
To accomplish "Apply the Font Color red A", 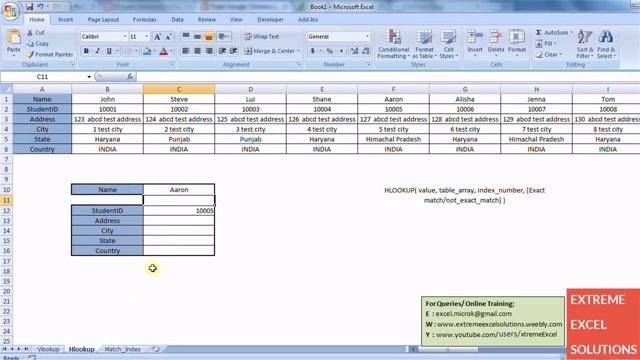I will click(164, 51).
